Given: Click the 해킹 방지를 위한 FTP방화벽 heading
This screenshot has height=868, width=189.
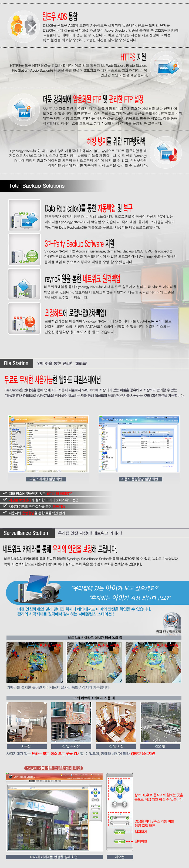Looking at the screenshot, I should [x=116, y=141].
